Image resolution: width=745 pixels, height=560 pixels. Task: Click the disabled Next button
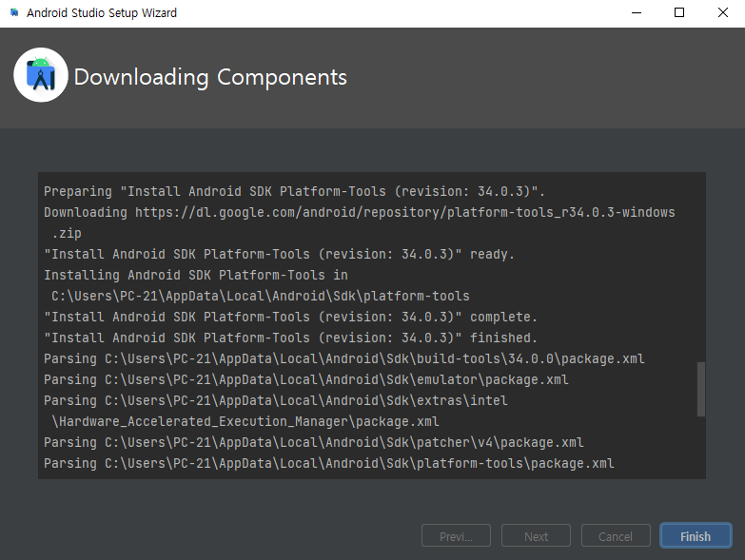pos(536,536)
